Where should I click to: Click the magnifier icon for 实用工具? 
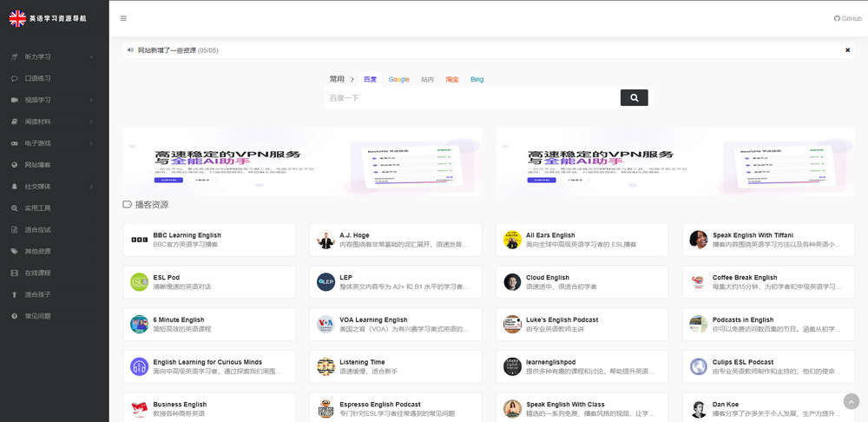(x=15, y=208)
